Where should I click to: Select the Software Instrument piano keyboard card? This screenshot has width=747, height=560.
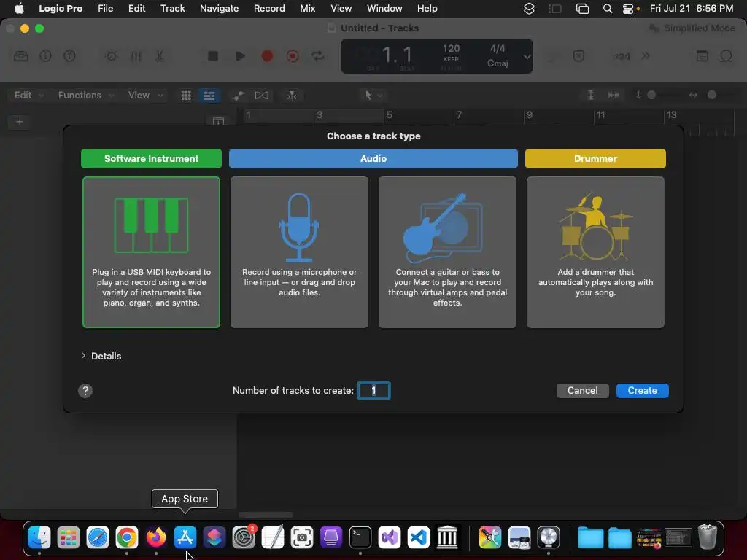pos(151,252)
